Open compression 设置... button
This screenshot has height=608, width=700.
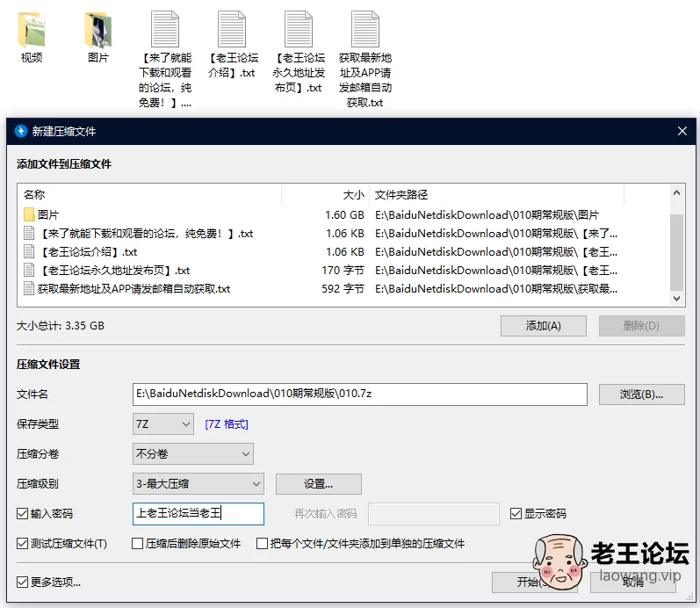318,484
